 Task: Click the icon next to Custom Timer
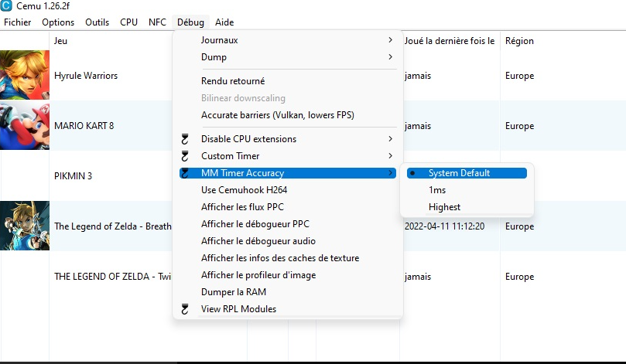[185, 156]
